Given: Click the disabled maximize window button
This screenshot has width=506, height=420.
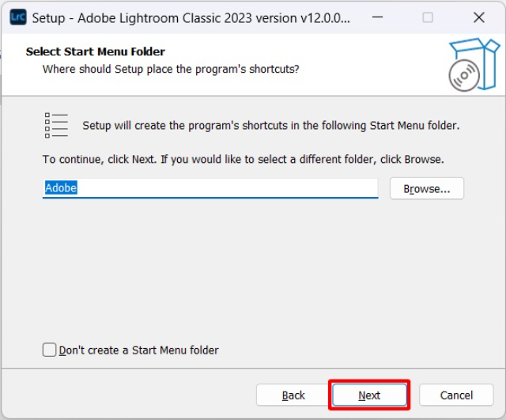Looking at the screenshot, I should coord(428,17).
